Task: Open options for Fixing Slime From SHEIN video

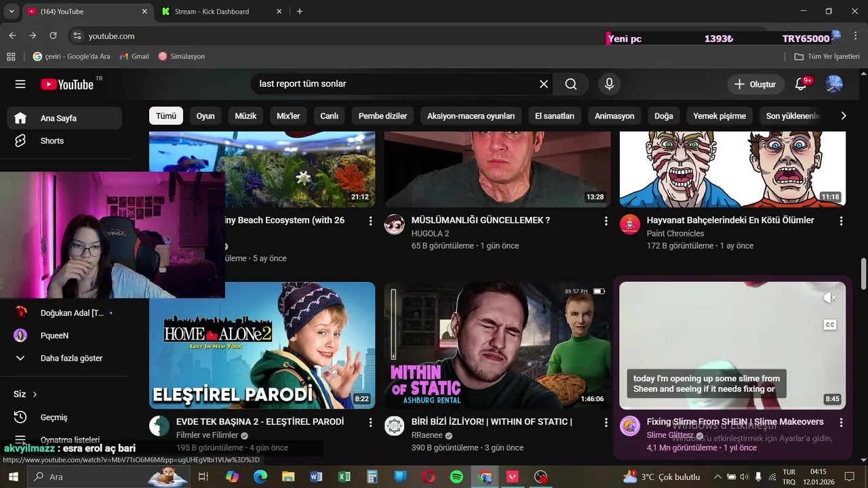Action: pos(841,422)
